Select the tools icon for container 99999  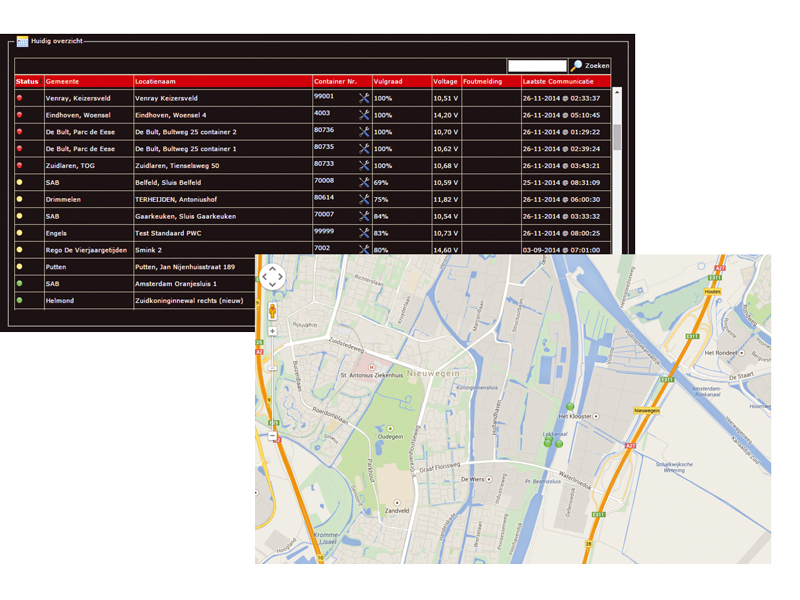364,233
